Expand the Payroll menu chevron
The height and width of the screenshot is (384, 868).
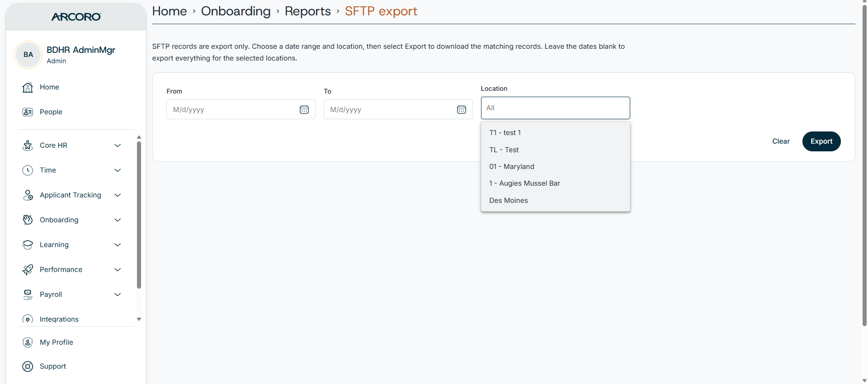coord(118,295)
